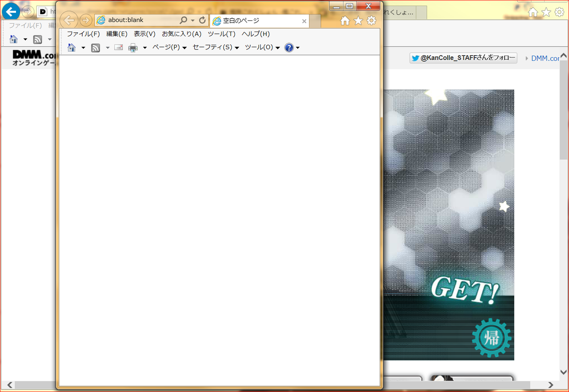The image size is (569, 392).
Task: Follow @KanColle_STAFF on Twitter
Action: (464, 58)
